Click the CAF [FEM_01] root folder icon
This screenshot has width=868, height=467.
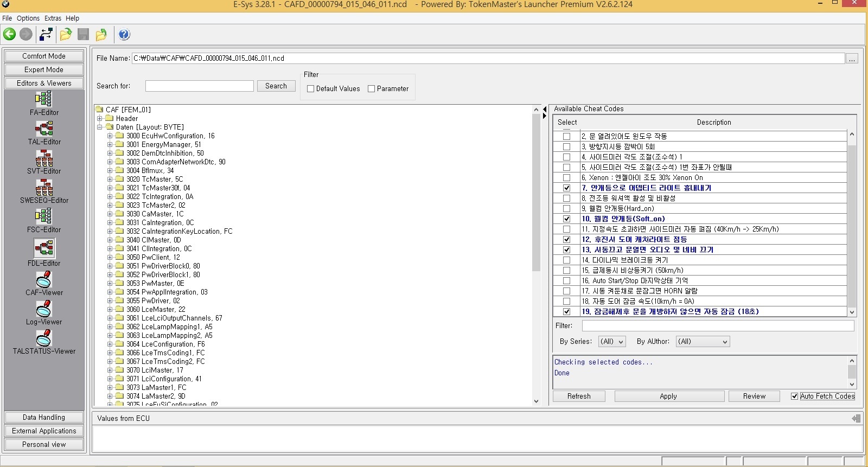click(99, 110)
